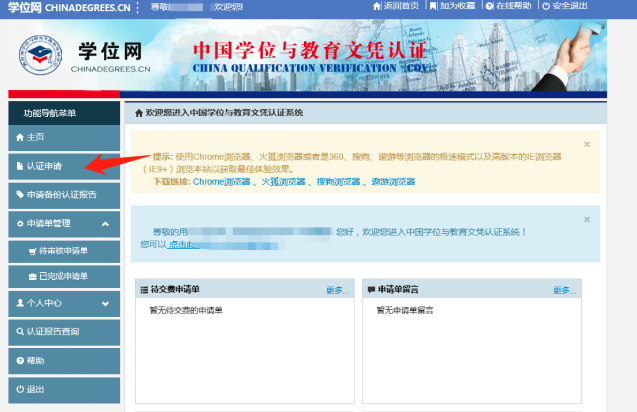Click 更多 in the 申请单留言 panel
This screenshot has width=637, height=412.
point(565,290)
